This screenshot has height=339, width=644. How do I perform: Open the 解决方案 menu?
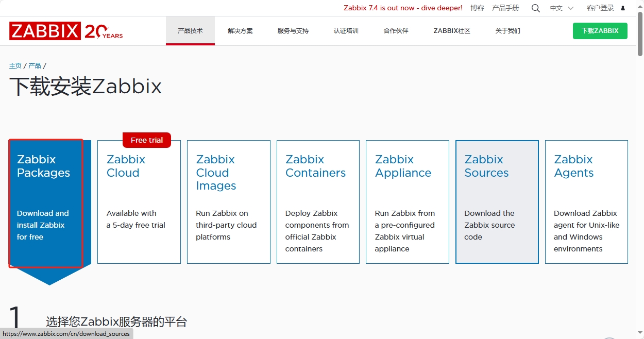240,31
